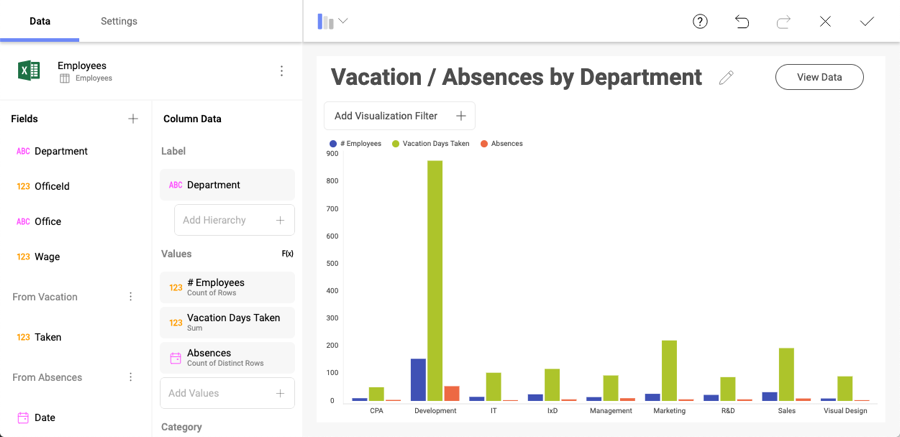Add a new field with plus icon
Image resolution: width=900 pixels, height=437 pixels.
click(133, 119)
